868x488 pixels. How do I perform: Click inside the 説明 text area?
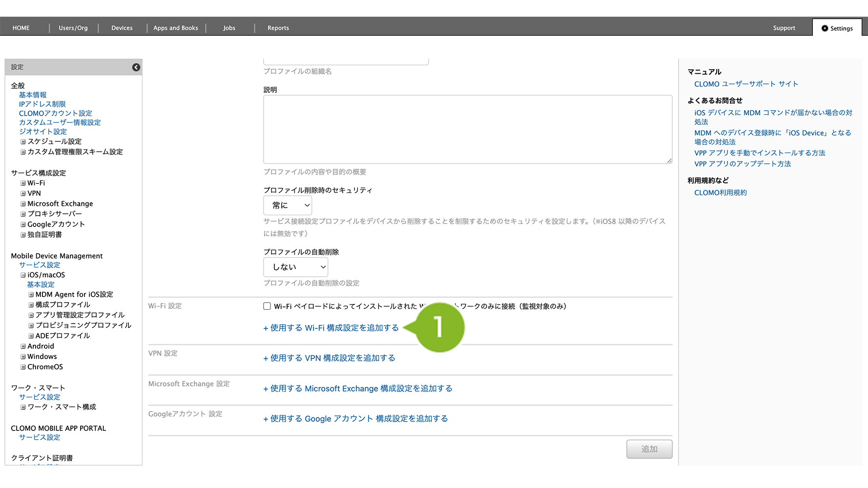(467, 129)
